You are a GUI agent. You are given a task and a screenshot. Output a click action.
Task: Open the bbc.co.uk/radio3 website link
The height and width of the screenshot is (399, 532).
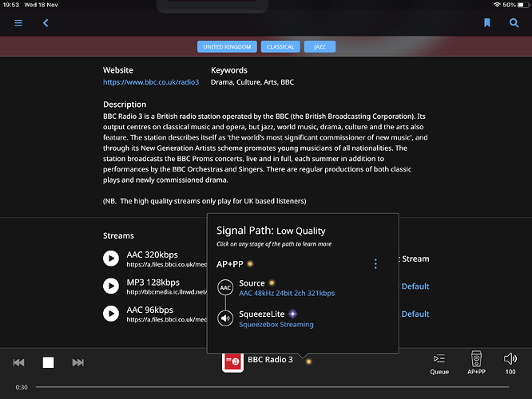point(150,83)
